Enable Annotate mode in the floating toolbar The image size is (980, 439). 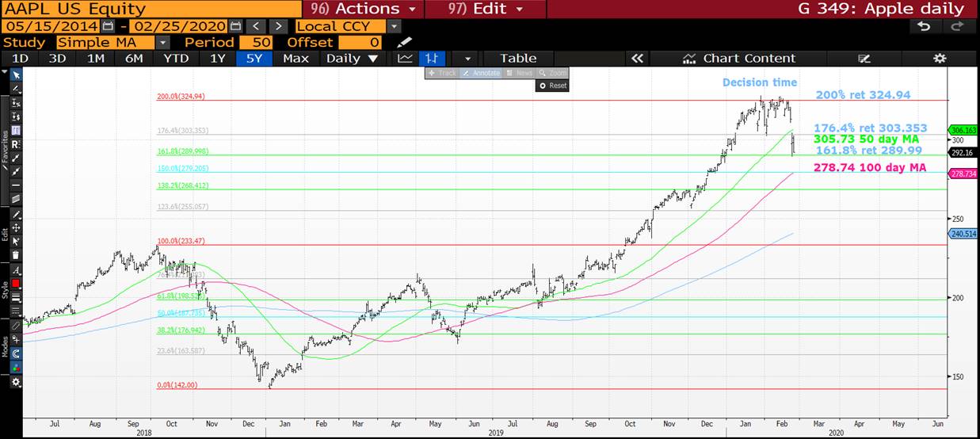(482, 73)
